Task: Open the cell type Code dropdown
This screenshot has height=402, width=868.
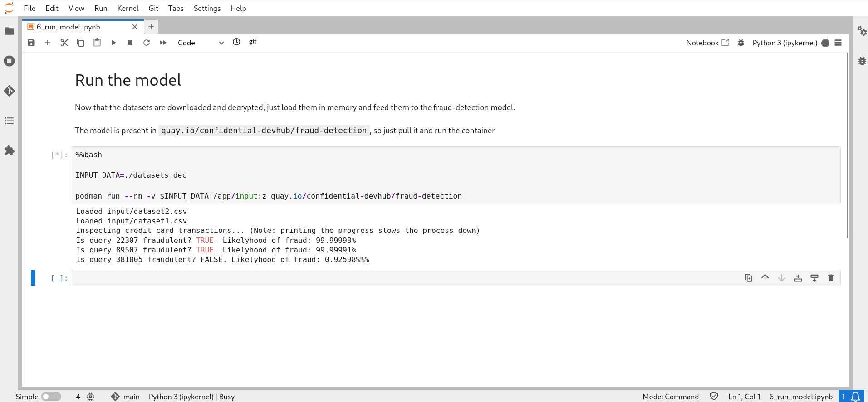Action: pos(201,43)
